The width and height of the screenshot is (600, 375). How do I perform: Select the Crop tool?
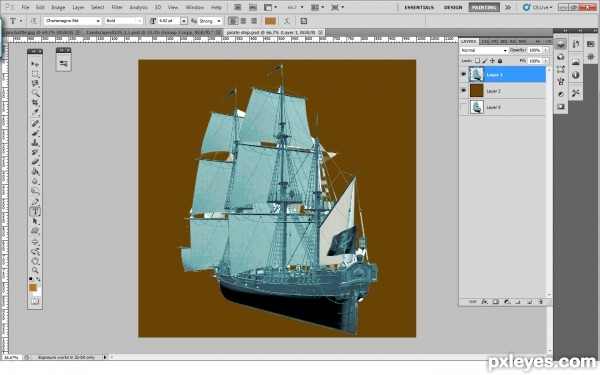(x=35, y=102)
